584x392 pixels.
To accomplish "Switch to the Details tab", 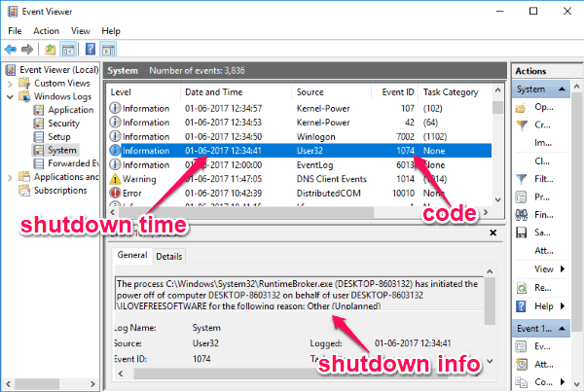I will pos(169,257).
